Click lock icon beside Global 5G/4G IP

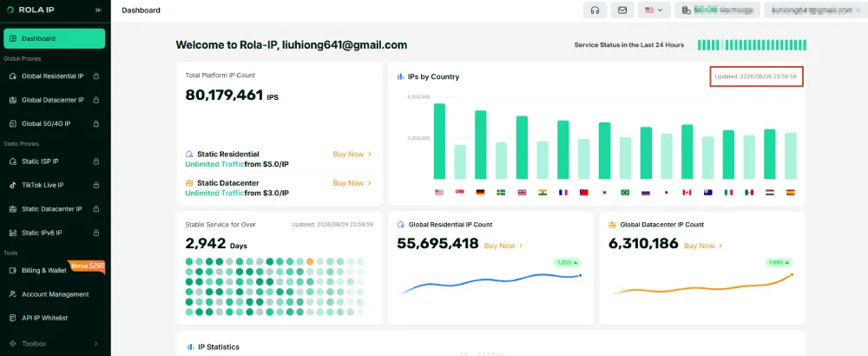[x=96, y=123]
